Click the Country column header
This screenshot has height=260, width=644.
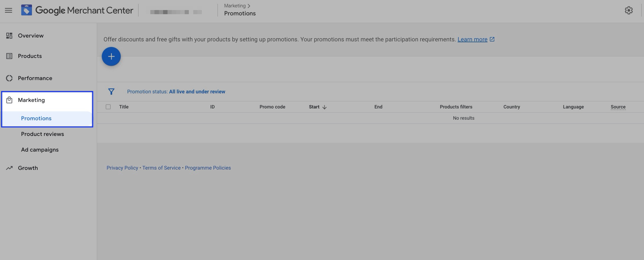pyautogui.click(x=511, y=107)
